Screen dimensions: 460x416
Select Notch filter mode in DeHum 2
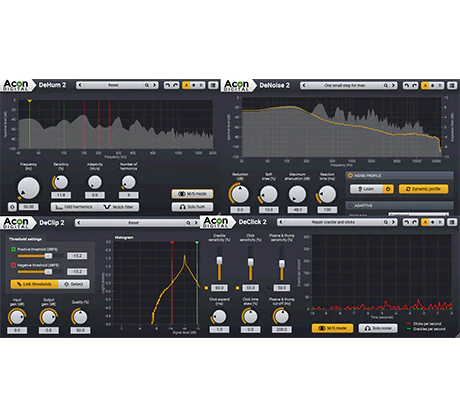(119, 207)
